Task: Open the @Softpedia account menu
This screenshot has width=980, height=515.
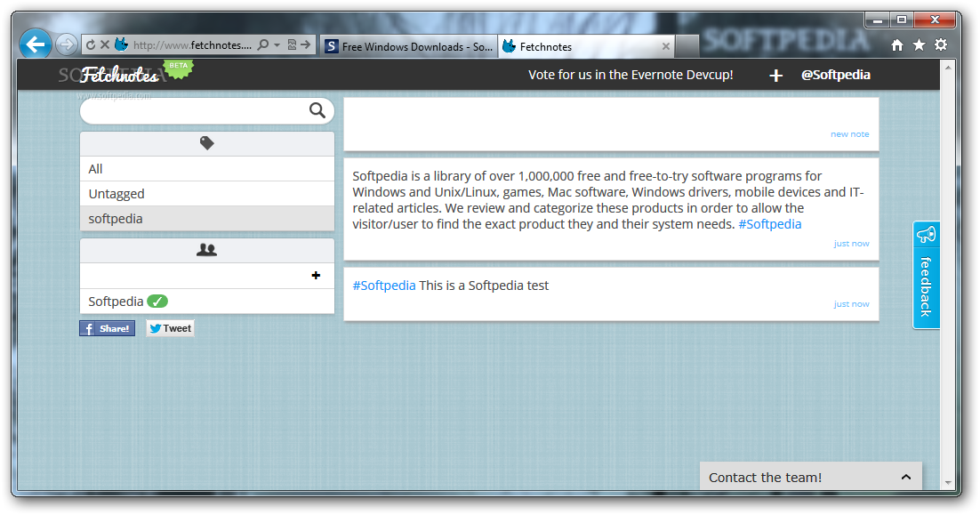Action: [836, 75]
